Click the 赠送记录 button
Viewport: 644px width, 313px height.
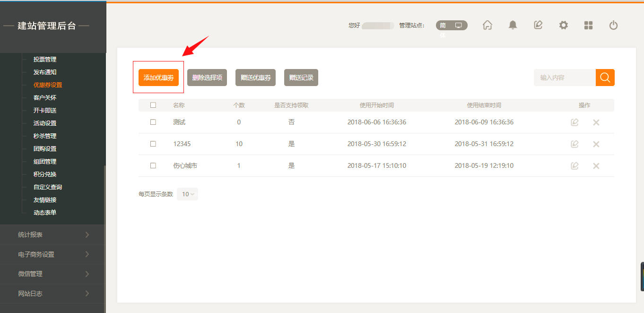pos(301,78)
